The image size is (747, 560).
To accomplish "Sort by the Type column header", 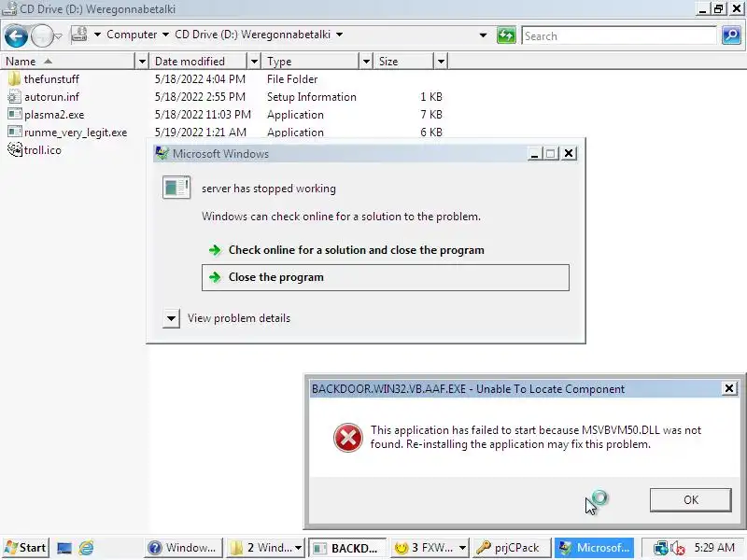I will [310, 62].
